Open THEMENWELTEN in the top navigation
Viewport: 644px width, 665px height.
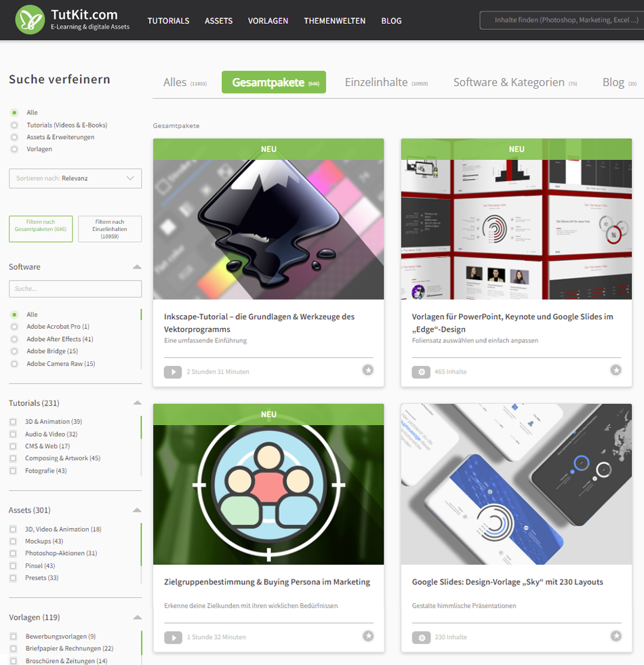(x=335, y=21)
